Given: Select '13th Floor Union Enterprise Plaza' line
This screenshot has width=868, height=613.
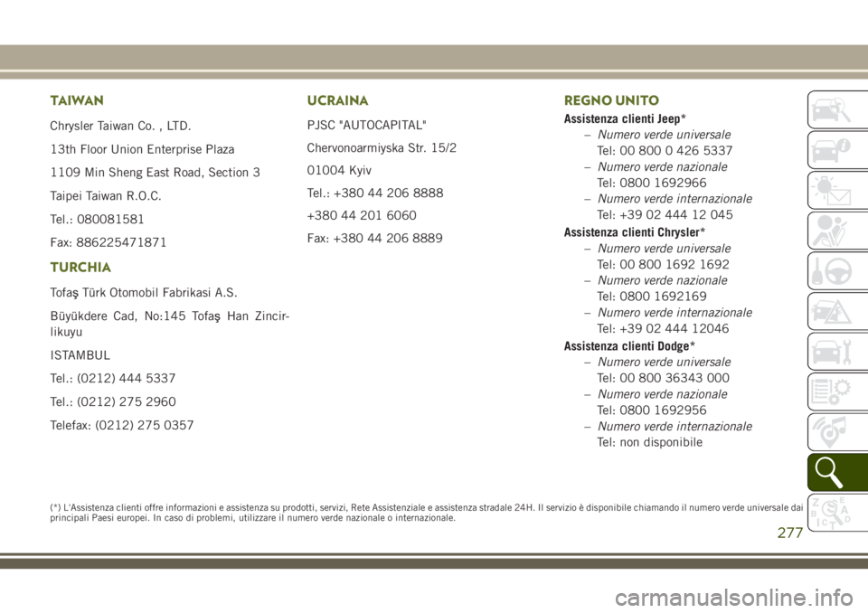Looking at the screenshot, I should (x=142, y=149).
